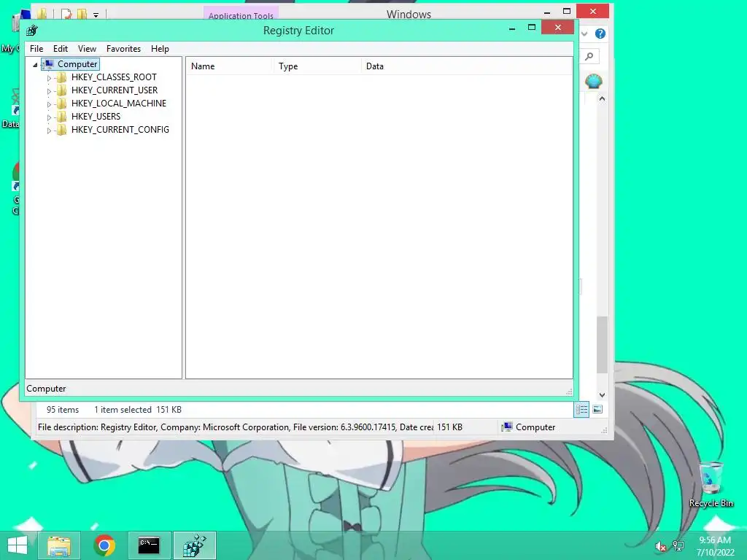Click the Explorer folder icon in title bar
747x560 pixels.
[x=42, y=13]
